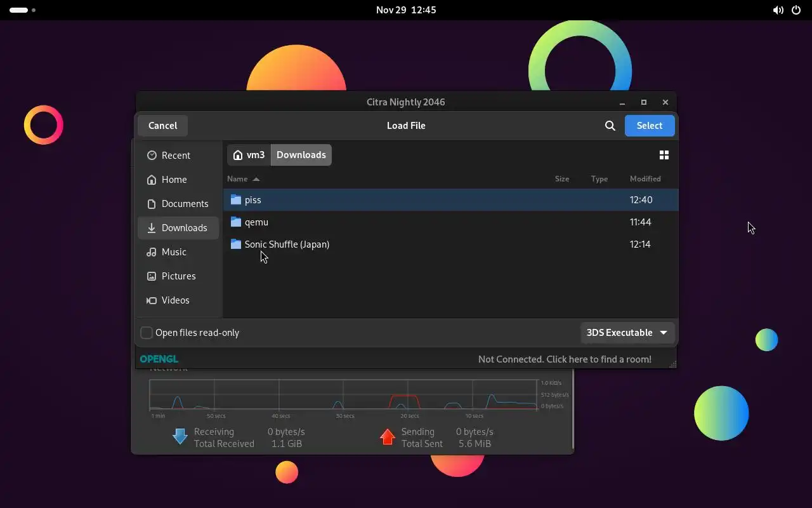Select Downloads in the sidebar
The image size is (812, 508).
click(178, 228)
